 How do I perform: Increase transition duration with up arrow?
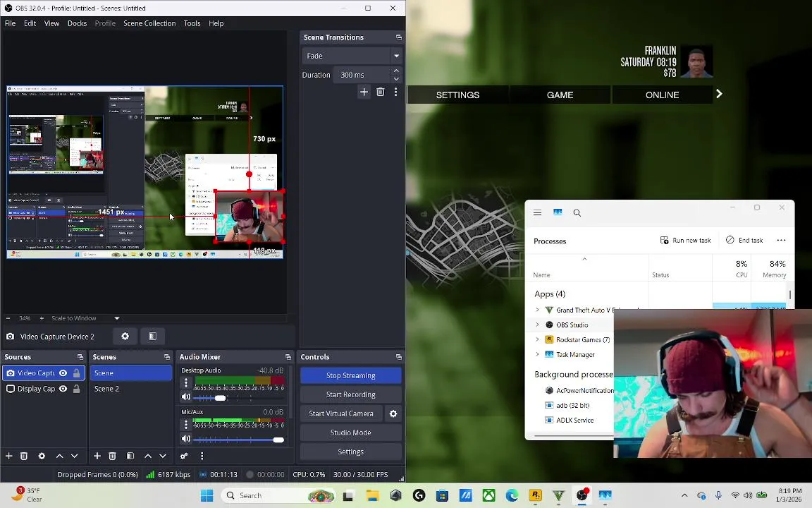coord(396,71)
